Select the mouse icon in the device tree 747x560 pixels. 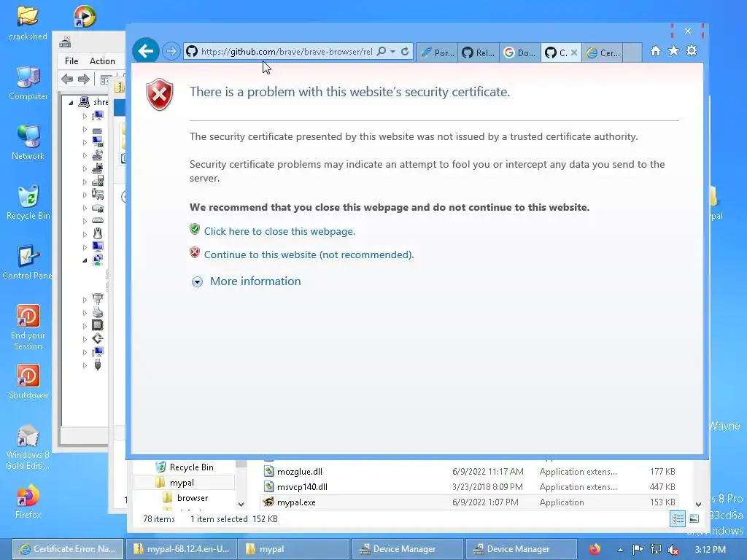(98, 233)
